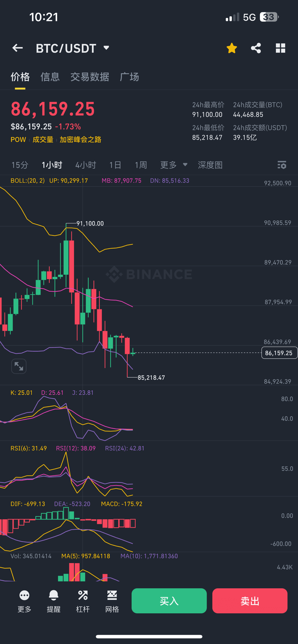Tap the 85,218.47 low marker on chart
298x644 pixels.
pyautogui.click(x=151, y=378)
